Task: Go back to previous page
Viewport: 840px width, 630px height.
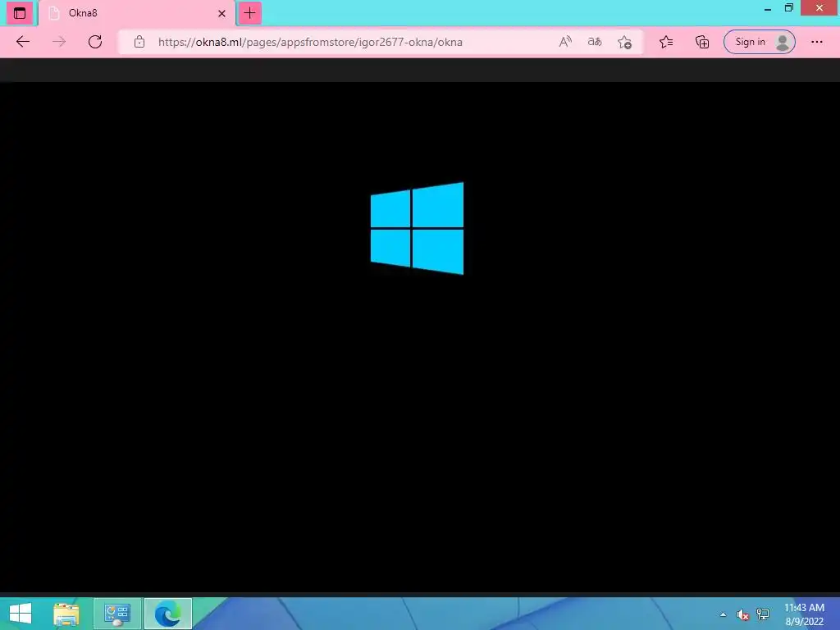Action: pyautogui.click(x=22, y=42)
